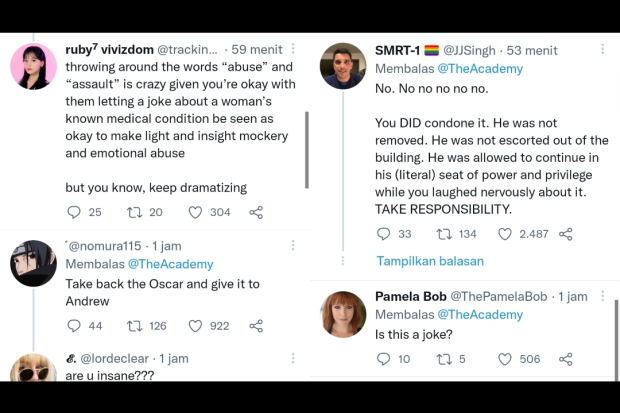620x413 pixels.
Task: Retweet ruby vivizdom's tweet
Action: coord(132,212)
